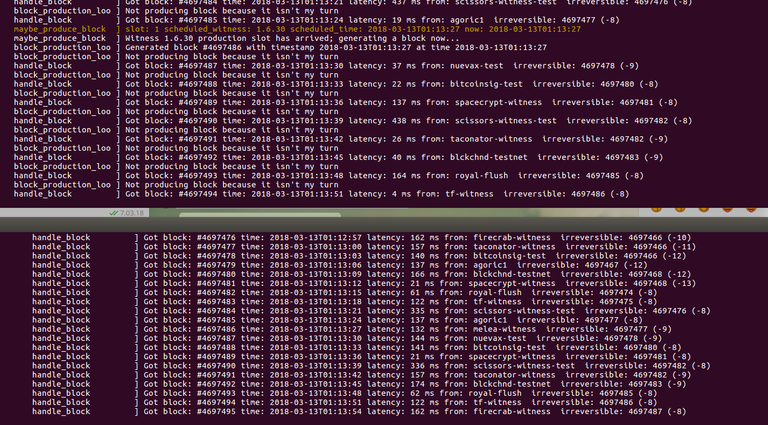Click the double-checkmark read receipt icon
The height and width of the screenshot is (425, 768).
pos(114,213)
